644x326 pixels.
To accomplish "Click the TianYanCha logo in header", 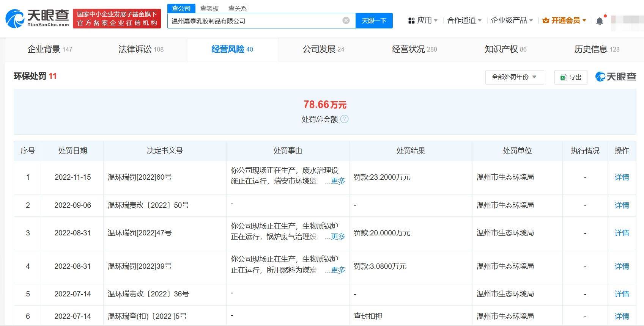I will pos(37,18).
